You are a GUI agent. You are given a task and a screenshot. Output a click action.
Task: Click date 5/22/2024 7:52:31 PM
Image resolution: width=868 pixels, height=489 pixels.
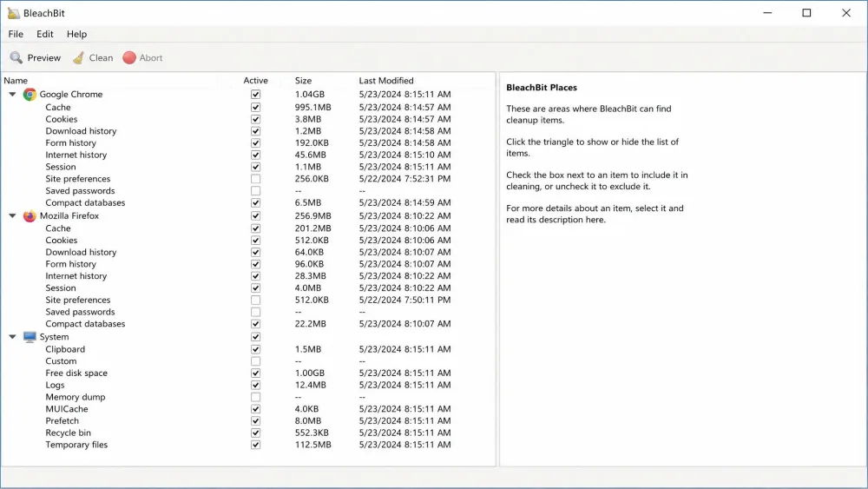[x=404, y=179]
